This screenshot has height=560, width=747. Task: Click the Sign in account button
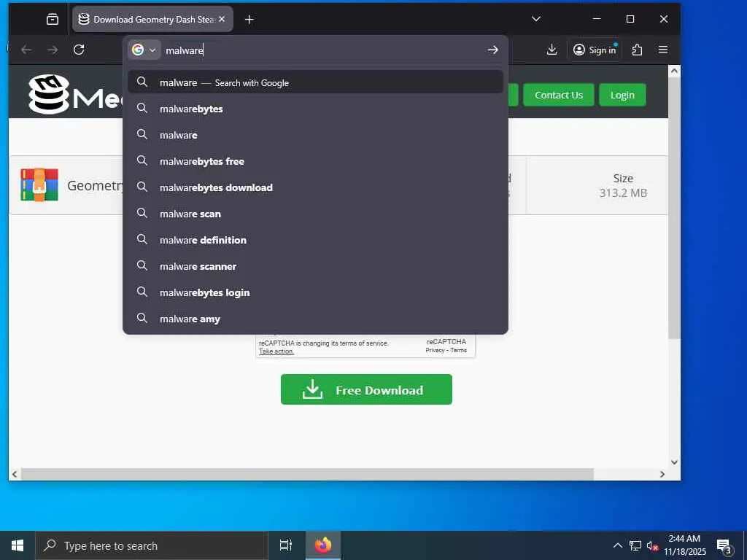[595, 50]
